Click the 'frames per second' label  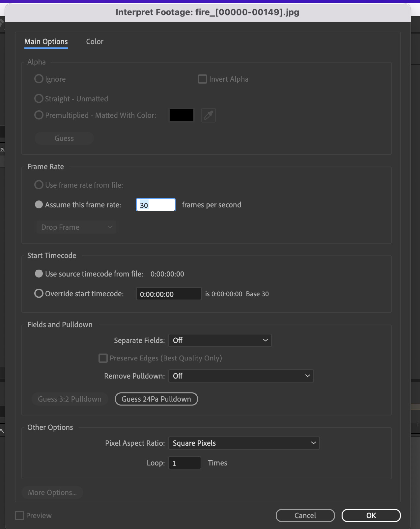click(211, 205)
